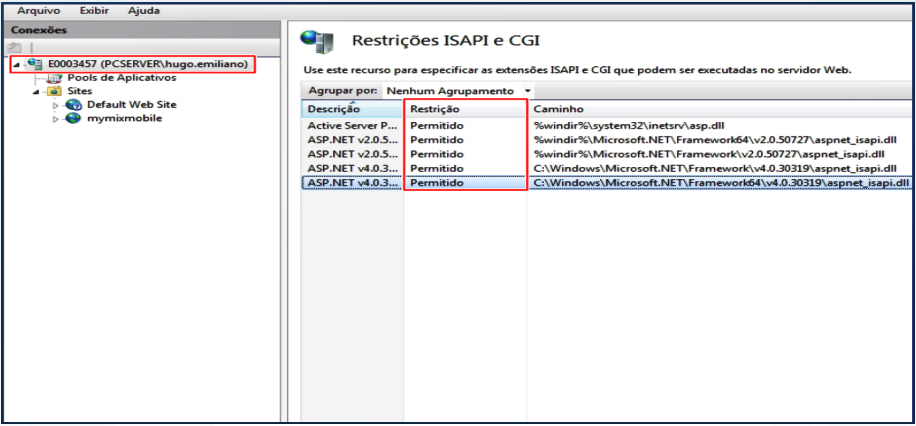The width and height of the screenshot is (916, 426).
Task: Select the Active Server P... description cell
Action: [354, 125]
